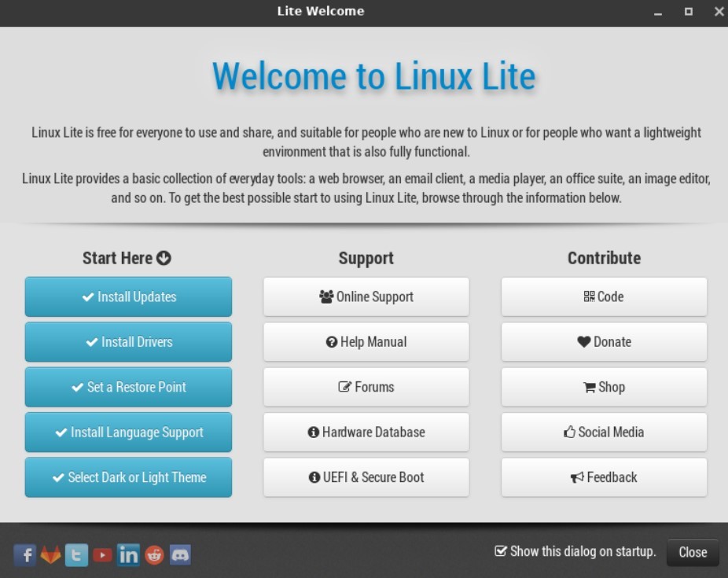This screenshot has width=728, height=578.
Task: Choose Set a Restore Point
Action: pos(129,387)
